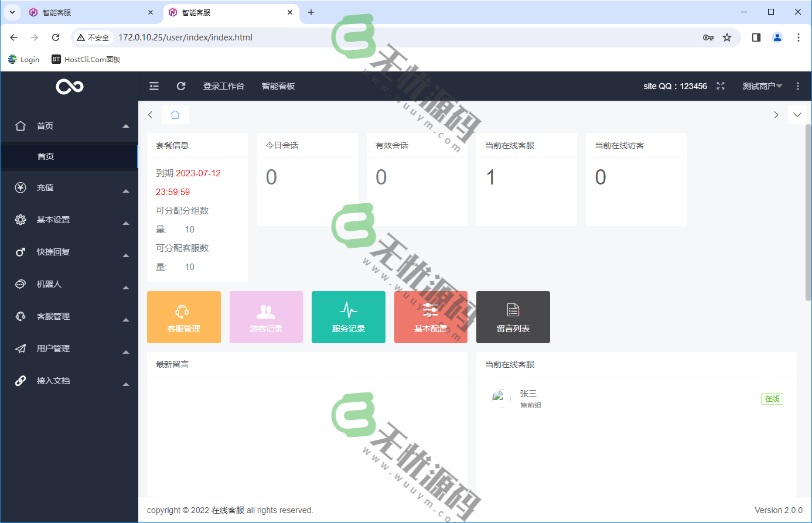812x523 pixels.
Task: Expand the down chevron at the tab bar's right
Action: point(798,115)
